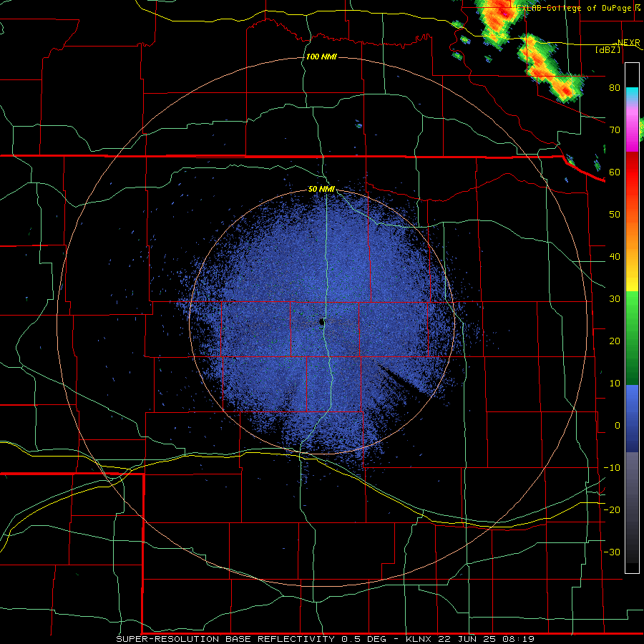The image size is (644, 644).
Task: Click the -20 value on the dBZ scale
Action: pos(612,510)
